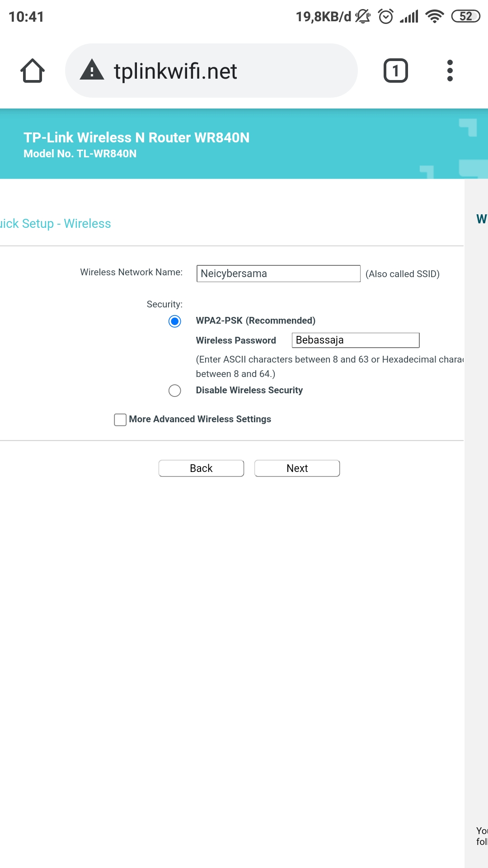488x868 pixels.
Task: Open the browser three-dot menu
Action: (x=450, y=71)
